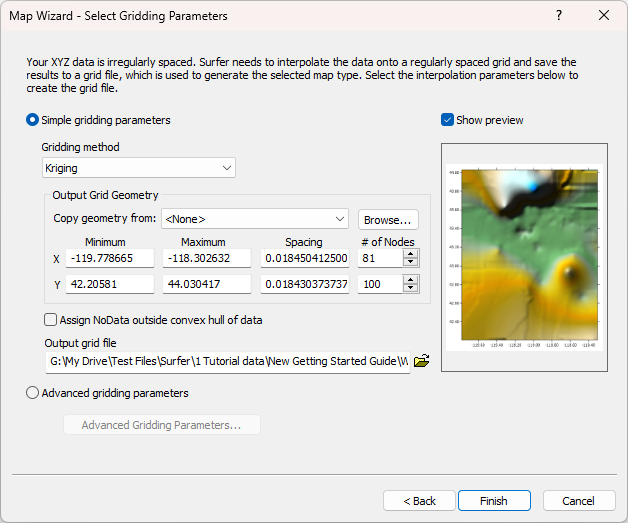628x523 pixels.
Task: Click the Output grid file path field
Action: pyautogui.click(x=228, y=362)
